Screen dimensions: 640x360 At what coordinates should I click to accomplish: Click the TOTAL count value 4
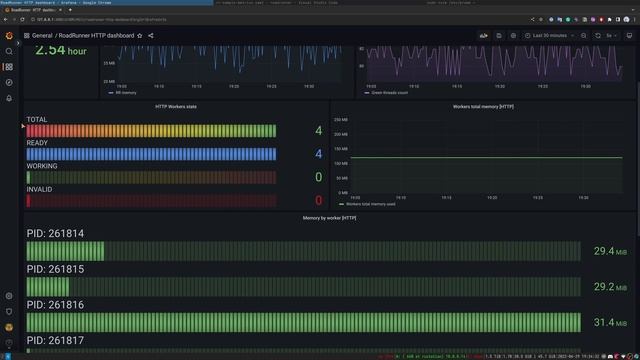(318, 131)
